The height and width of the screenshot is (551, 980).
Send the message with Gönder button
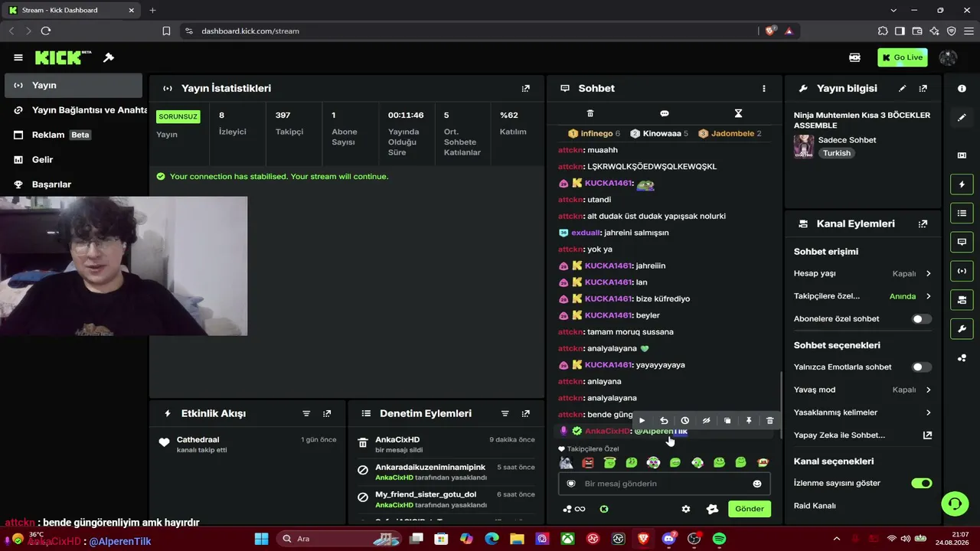click(x=750, y=509)
